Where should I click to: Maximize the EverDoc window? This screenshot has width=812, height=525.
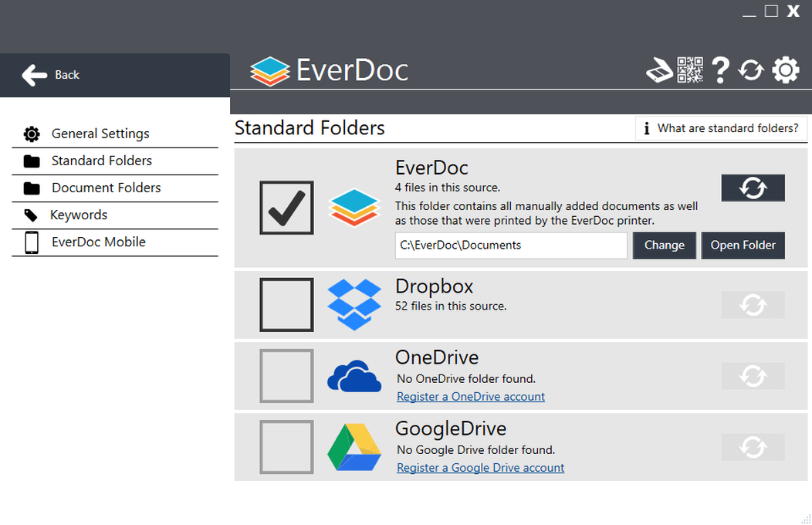click(x=771, y=12)
